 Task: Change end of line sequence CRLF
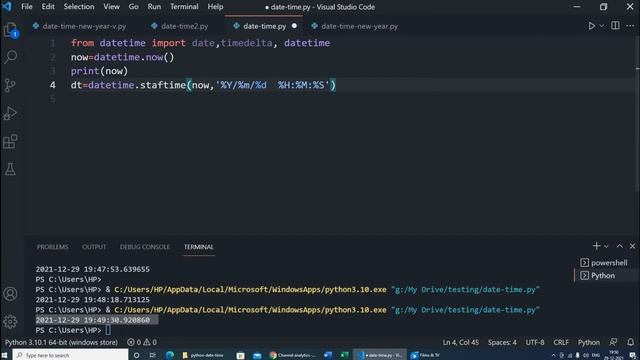point(561,342)
